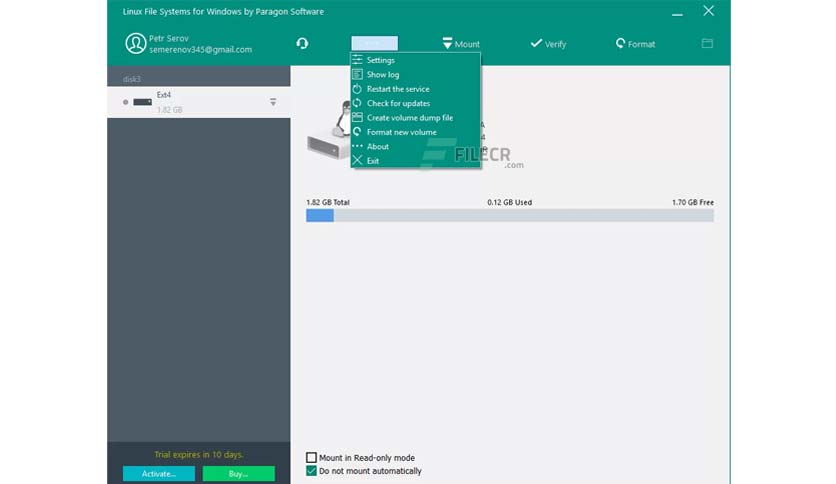Minimize the Paragon window
The height and width of the screenshot is (484, 836).
click(677, 12)
